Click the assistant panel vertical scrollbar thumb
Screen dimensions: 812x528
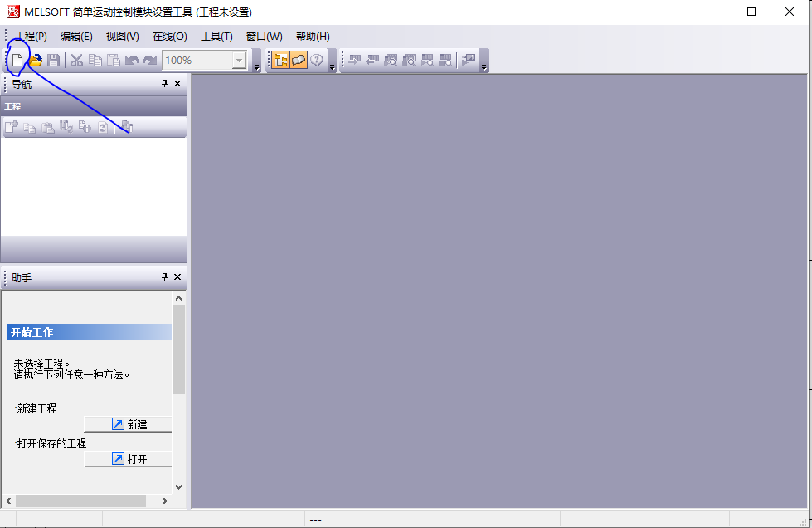(x=178, y=349)
